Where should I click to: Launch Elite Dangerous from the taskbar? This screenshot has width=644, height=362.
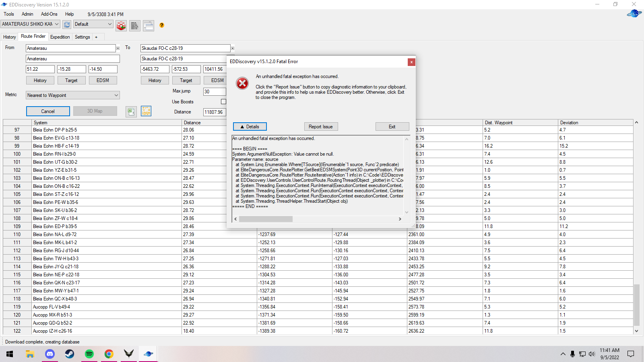pos(128,354)
